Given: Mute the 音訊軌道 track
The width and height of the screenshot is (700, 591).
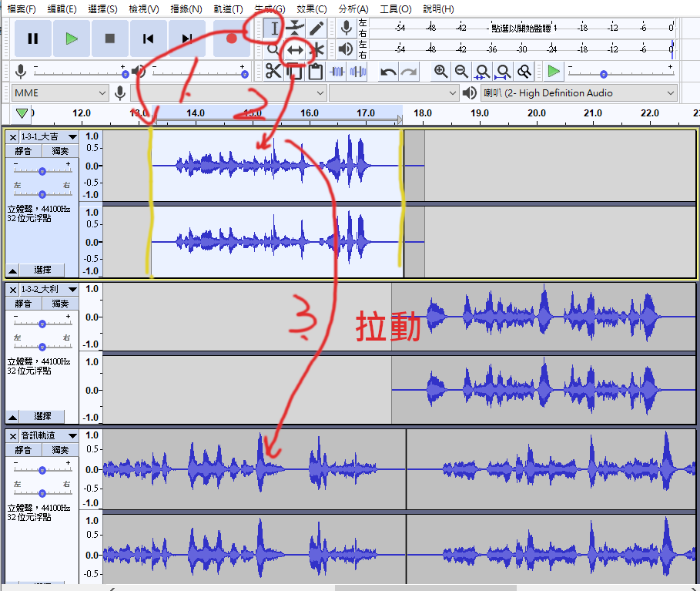Looking at the screenshot, I should coord(23,450).
